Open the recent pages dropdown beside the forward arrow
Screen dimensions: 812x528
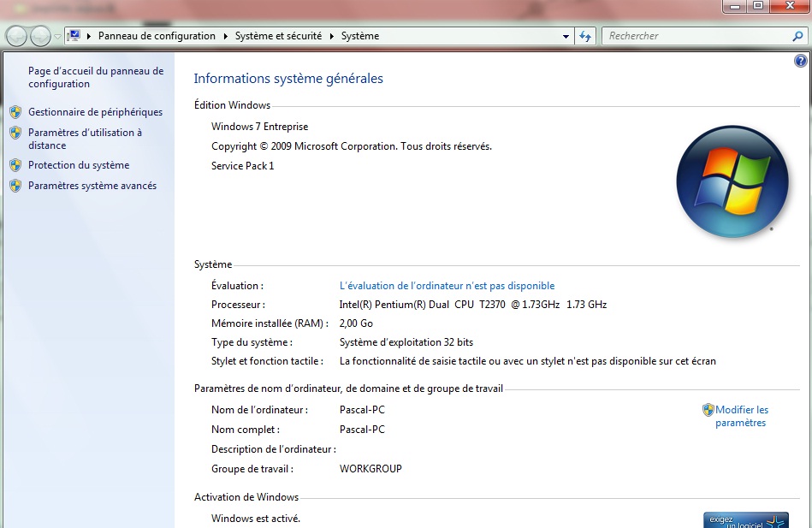click(x=57, y=37)
